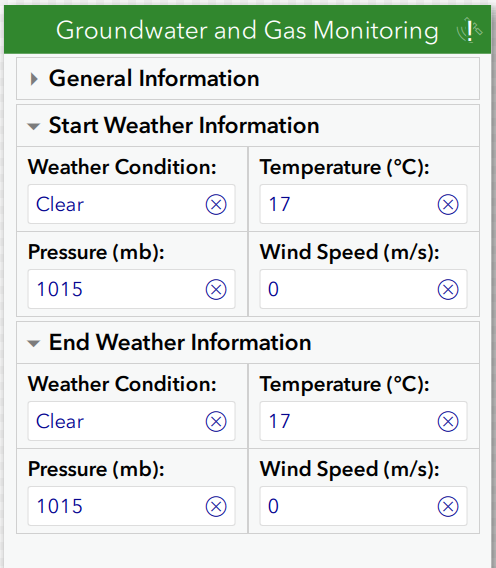Edit the End Pressure input showing 1015
496x568 pixels.
tap(132, 506)
